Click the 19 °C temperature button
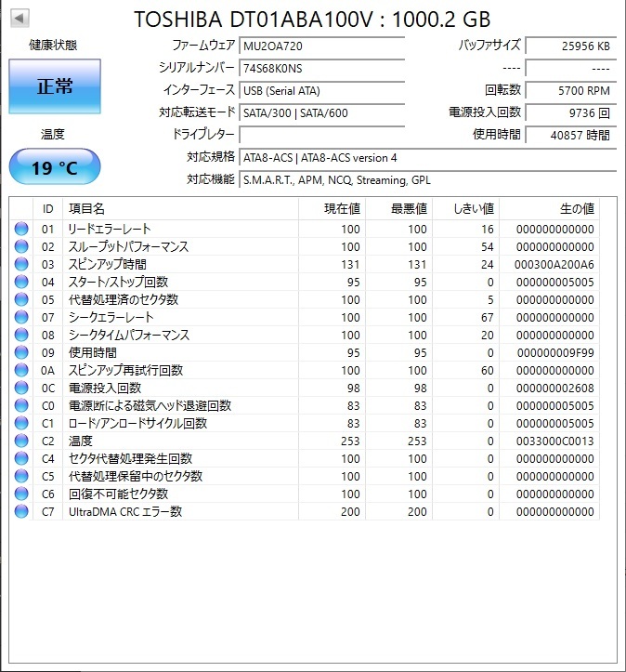626x672 pixels. tap(55, 166)
